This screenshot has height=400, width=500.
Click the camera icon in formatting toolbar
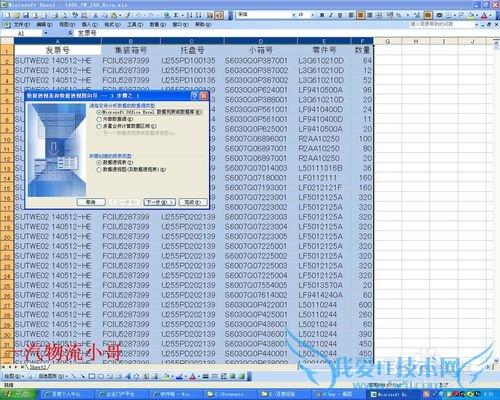coord(439,15)
